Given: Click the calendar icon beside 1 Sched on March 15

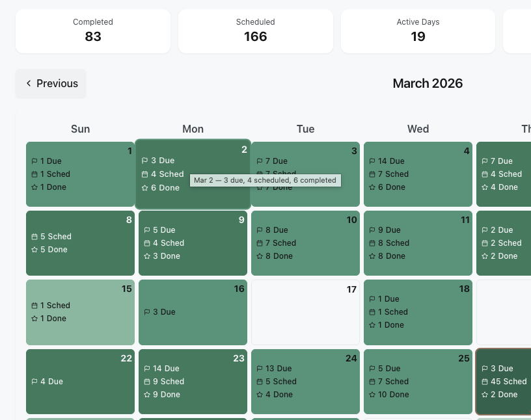Looking at the screenshot, I should pyautogui.click(x=34, y=306).
